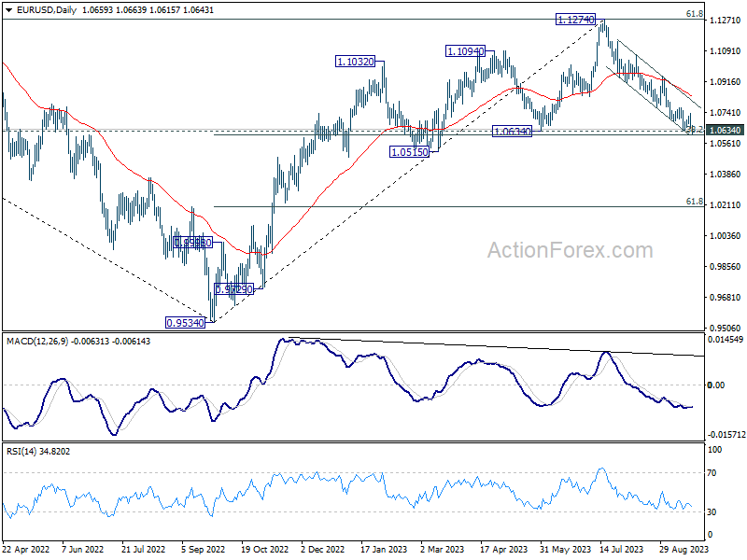The image size is (747, 560).
Task: Click the 5 Sep 2022 date label
Action: (204, 550)
